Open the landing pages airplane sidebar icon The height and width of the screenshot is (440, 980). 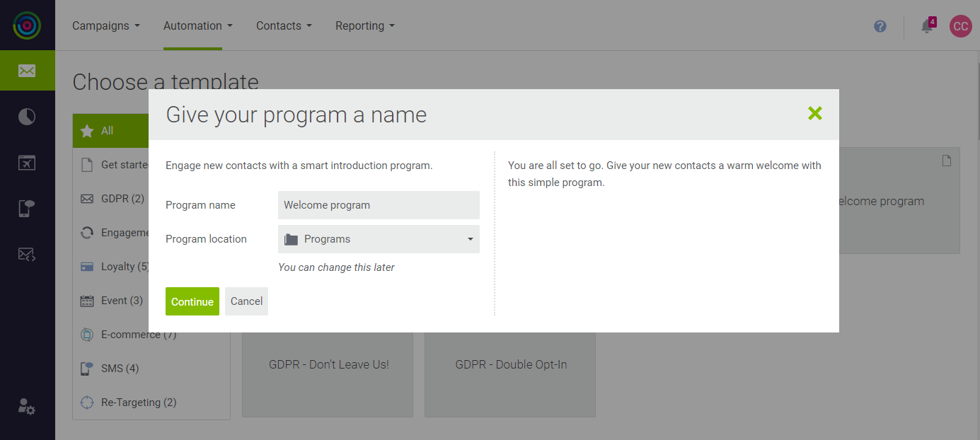point(27,163)
